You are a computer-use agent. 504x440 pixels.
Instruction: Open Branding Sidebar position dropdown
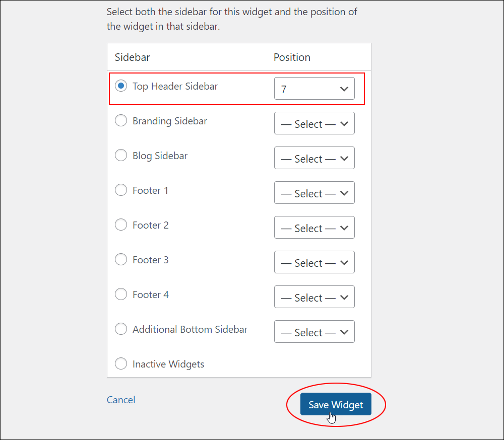pos(314,123)
